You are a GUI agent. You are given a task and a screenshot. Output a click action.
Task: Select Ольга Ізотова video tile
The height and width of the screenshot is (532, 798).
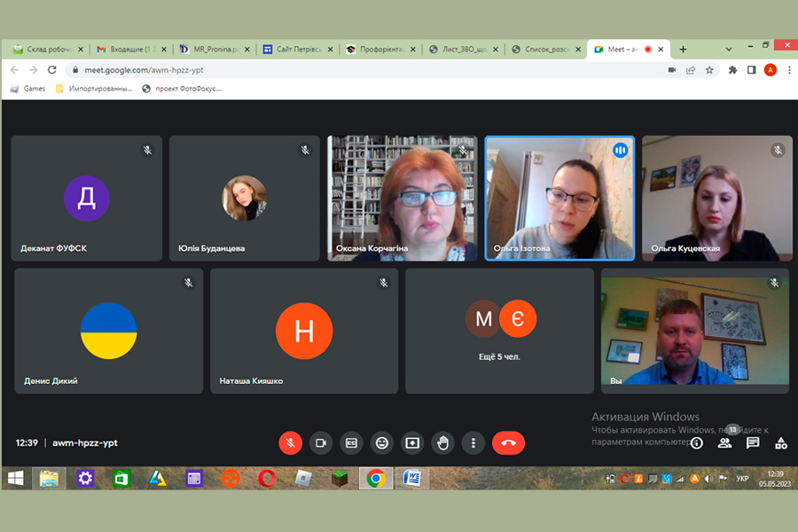click(x=559, y=198)
